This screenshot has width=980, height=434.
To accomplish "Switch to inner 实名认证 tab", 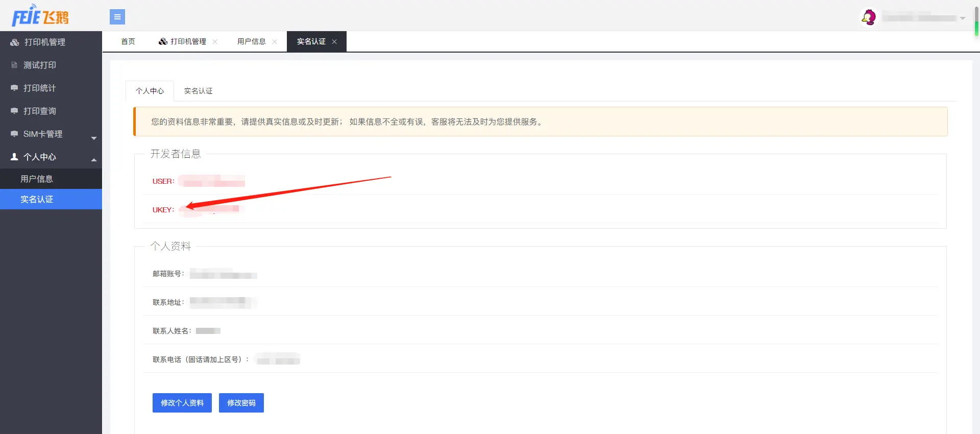I will click(x=199, y=91).
